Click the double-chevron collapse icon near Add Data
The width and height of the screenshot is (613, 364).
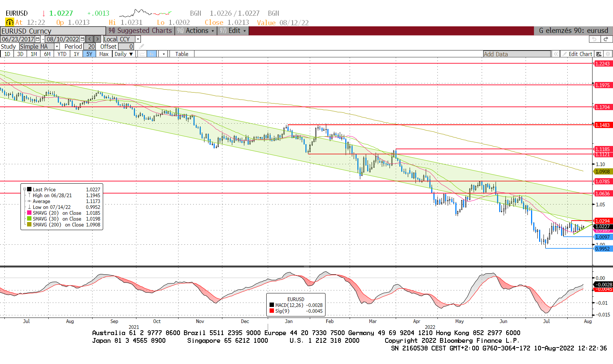(556, 54)
